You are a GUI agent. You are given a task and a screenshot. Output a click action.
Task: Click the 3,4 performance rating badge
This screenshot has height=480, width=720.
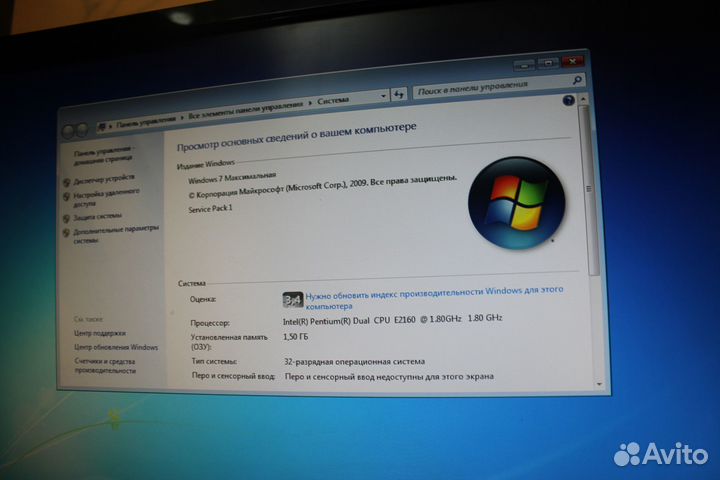pyautogui.click(x=292, y=300)
